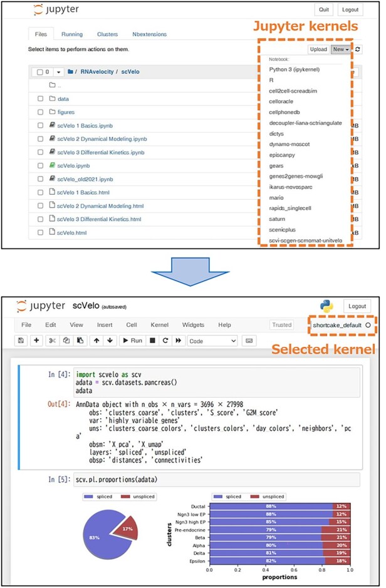Expand the selection type dropdown arrow
Screen dimensions: 386x588
pos(58,71)
